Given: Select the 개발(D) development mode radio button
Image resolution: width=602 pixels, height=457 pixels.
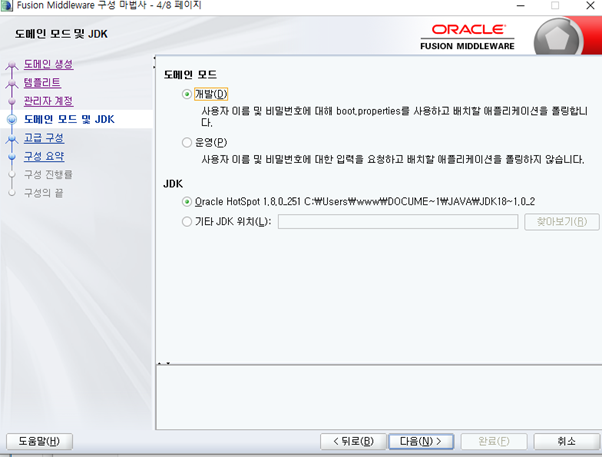Looking at the screenshot, I should [187, 94].
